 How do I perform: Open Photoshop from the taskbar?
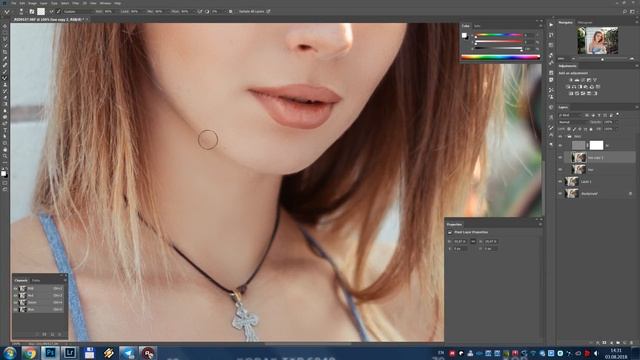click(x=50, y=353)
